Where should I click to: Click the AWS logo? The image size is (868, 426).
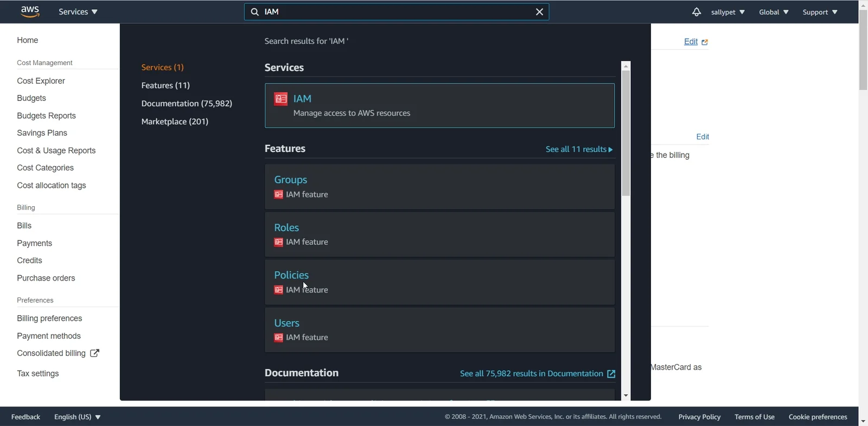coord(30,12)
